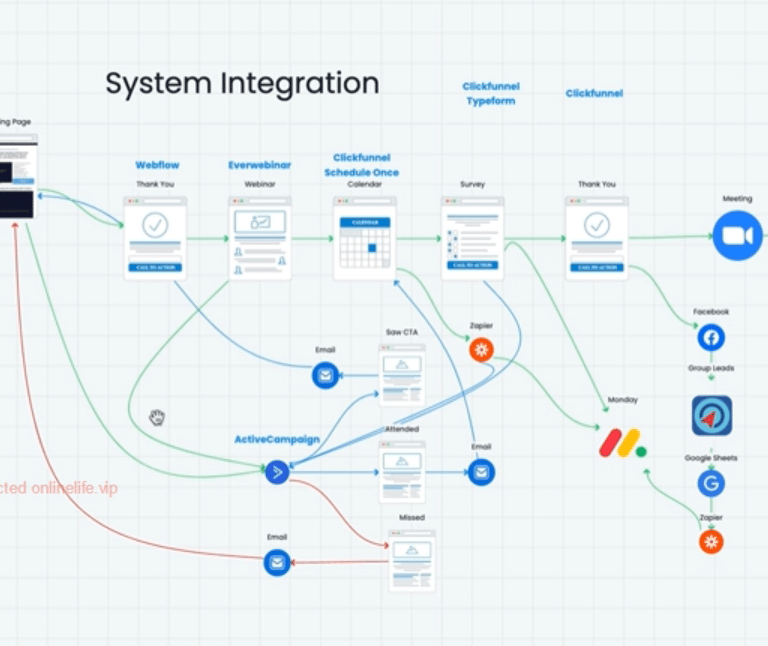
Task: Click the Facebook text label
Action: (x=711, y=311)
